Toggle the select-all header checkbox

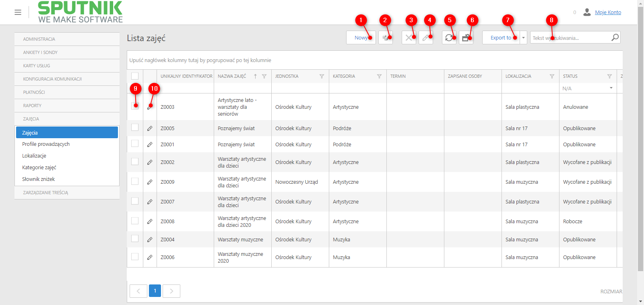coord(135,76)
